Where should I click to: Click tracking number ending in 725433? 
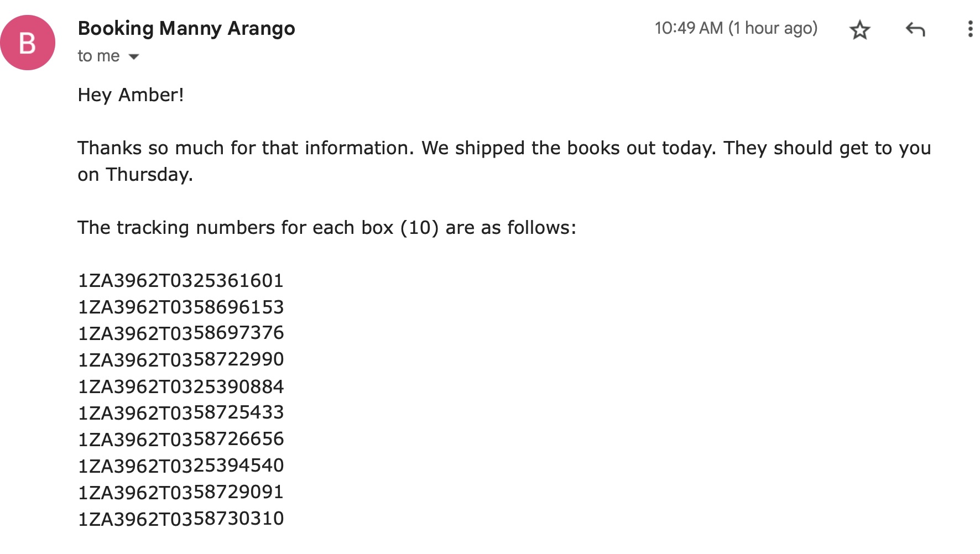(x=180, y=412)
